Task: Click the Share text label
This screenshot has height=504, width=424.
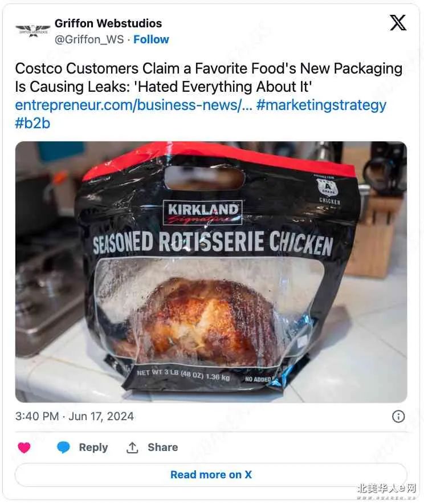Action: 162,447
